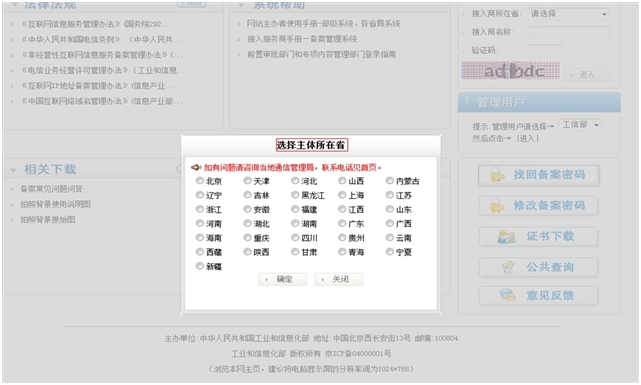This screenshot has width=641, height=385.
Task: Select the 广西 radio button
Action: point(390,223)
